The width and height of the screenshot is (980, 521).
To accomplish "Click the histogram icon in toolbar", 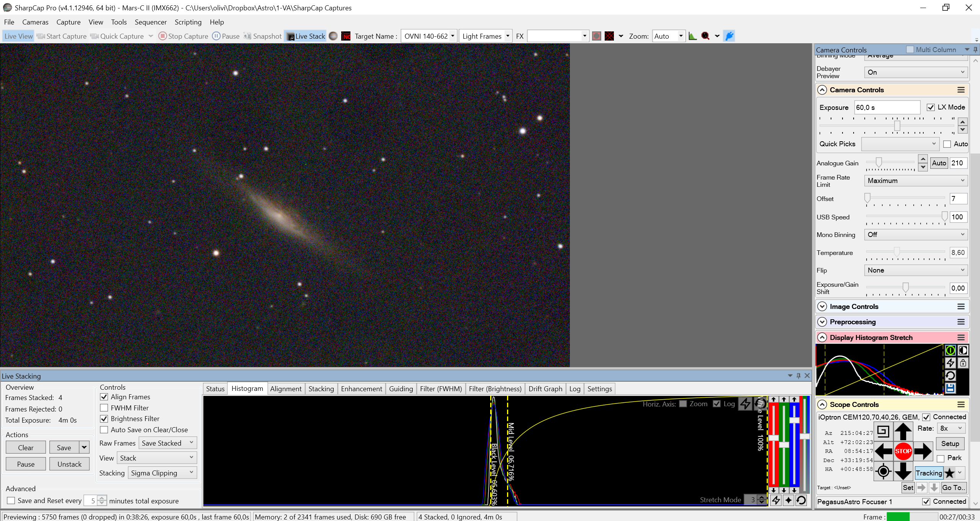I will point(692,36).
